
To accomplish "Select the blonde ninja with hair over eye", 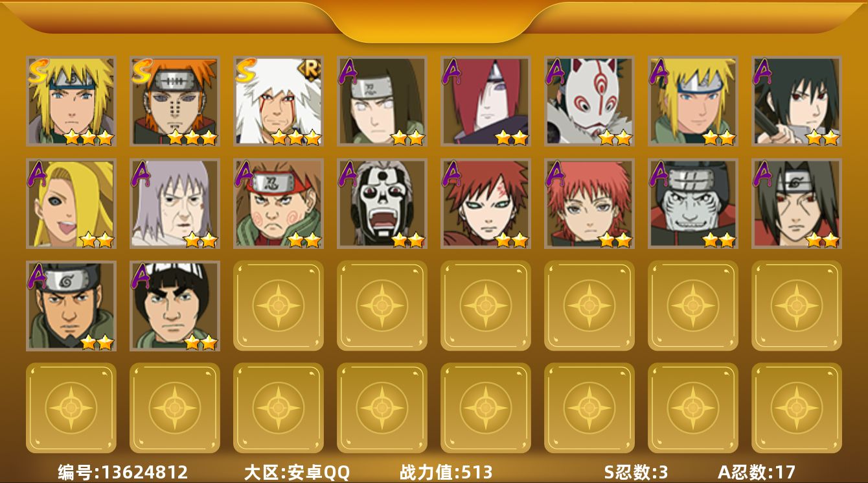I will pyautogui.click(x=71, y=204).
